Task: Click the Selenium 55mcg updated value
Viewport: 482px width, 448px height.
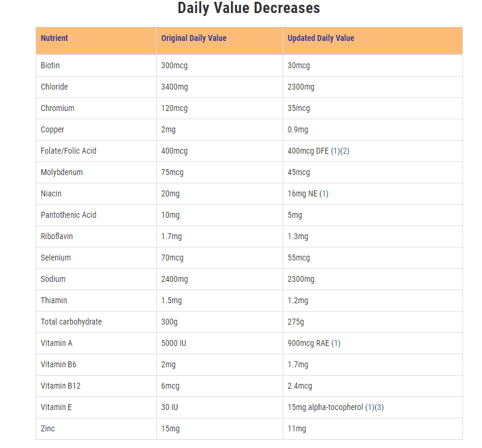Action: click(x=299, y=258)
